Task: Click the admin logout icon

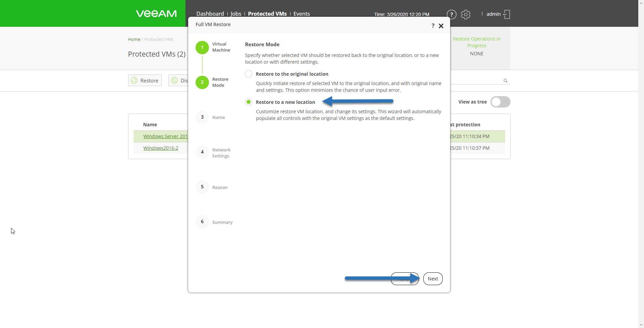Action: coord(507,14)
